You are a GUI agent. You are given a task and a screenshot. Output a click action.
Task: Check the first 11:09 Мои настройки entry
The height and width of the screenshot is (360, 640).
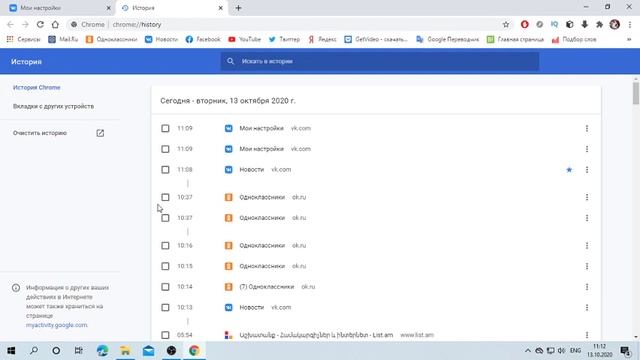tap(165, 129)
